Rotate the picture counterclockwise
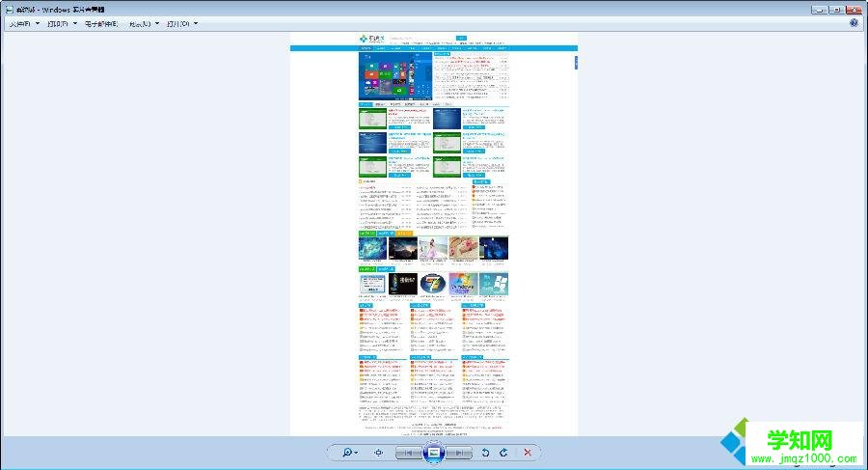This screenshot has height=470, width=868. (485, 453)
